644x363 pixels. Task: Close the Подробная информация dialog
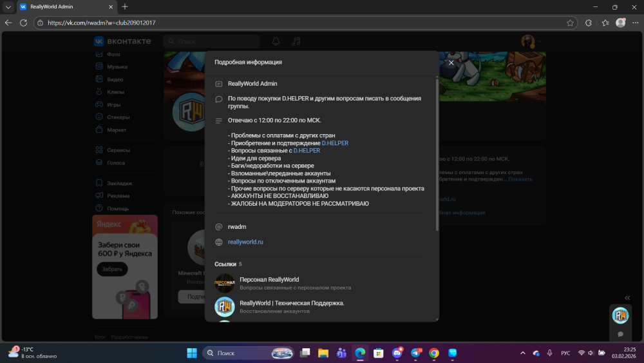[x=451, y=63]
